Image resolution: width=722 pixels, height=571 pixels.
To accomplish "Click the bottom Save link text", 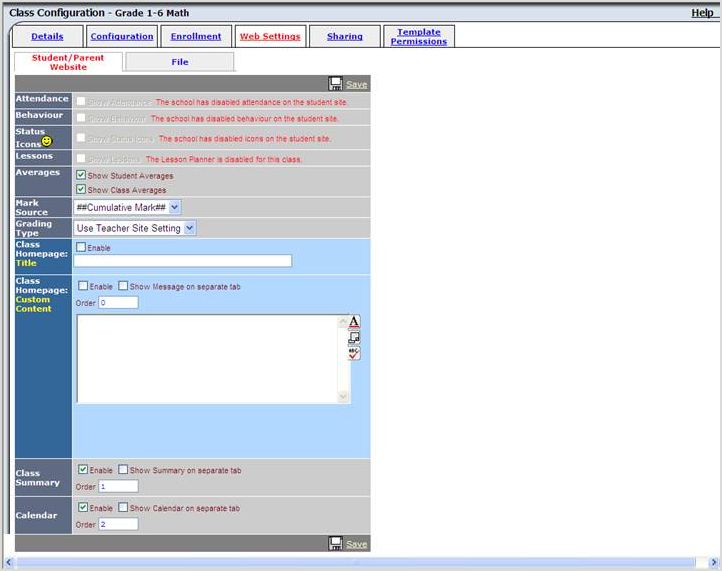I will 357,544.
